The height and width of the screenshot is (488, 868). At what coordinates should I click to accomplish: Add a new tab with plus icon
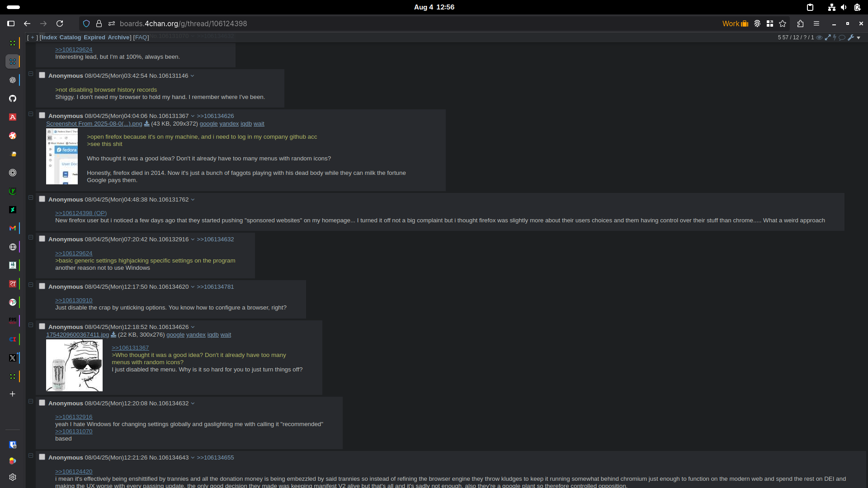click(x=13, y=394)
